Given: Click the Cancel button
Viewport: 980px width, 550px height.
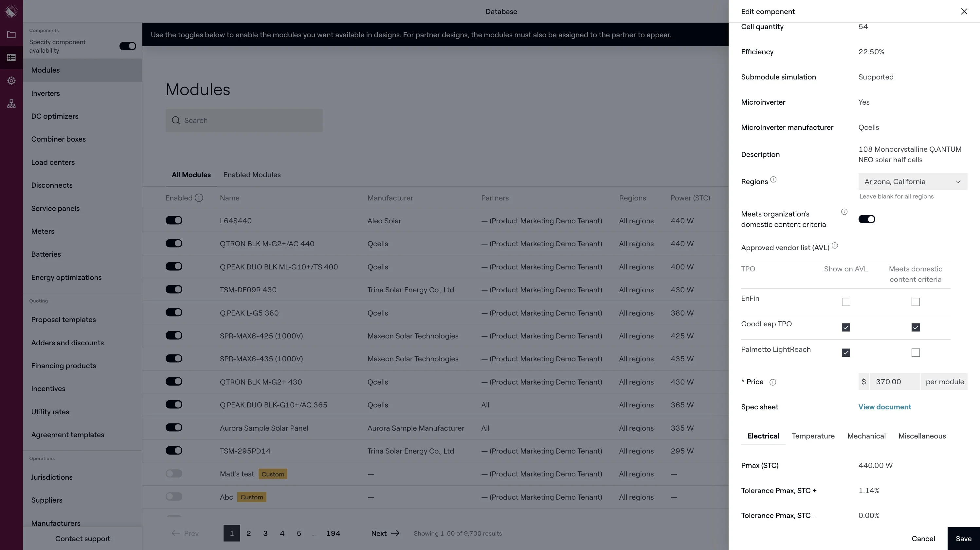Looking at the screenshot, I should pyautogui.click(x=923, y=539).
